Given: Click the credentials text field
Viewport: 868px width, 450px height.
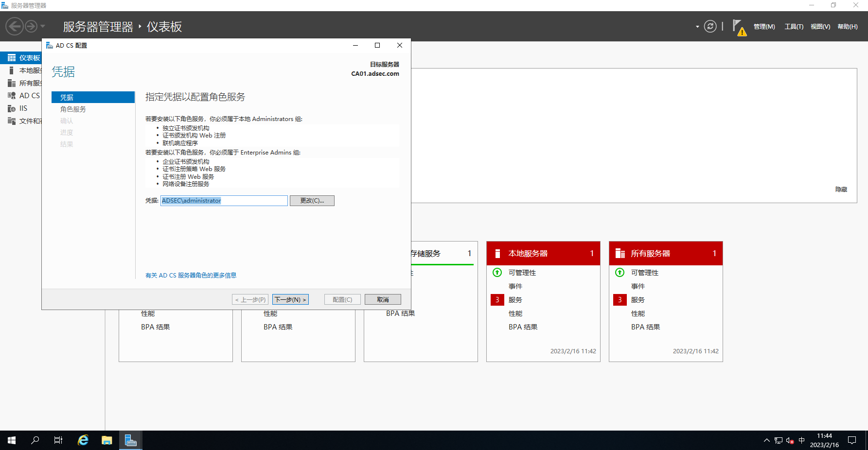Looking at the screenshot, I should pyautogui.click(x=224, y=201).
